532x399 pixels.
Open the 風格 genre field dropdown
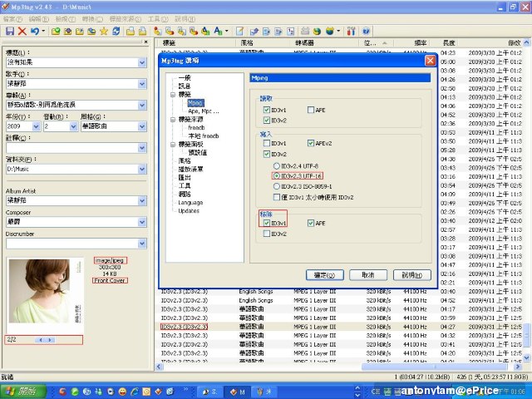[x=142, y=126]
